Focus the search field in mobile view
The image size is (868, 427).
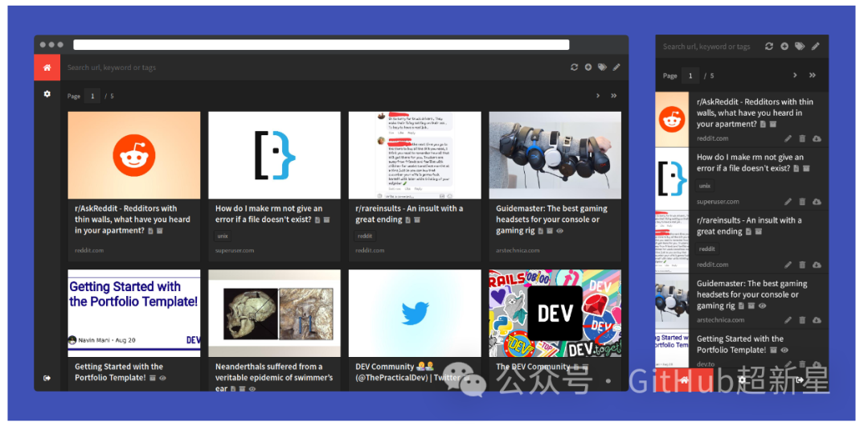click(x=709, y=47)
